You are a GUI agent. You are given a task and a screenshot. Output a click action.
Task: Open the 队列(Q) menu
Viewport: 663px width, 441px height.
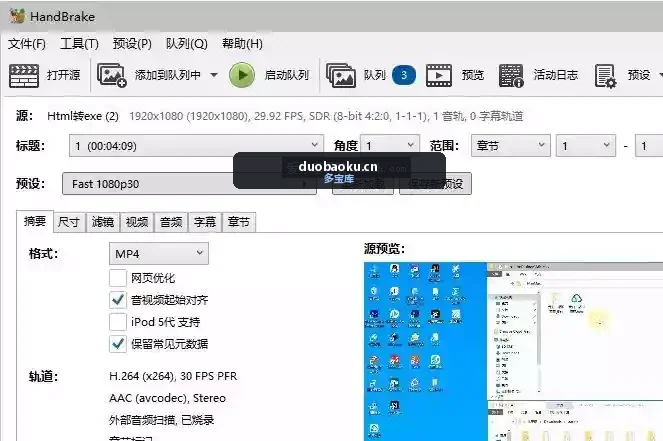click(x=186, y=44)
